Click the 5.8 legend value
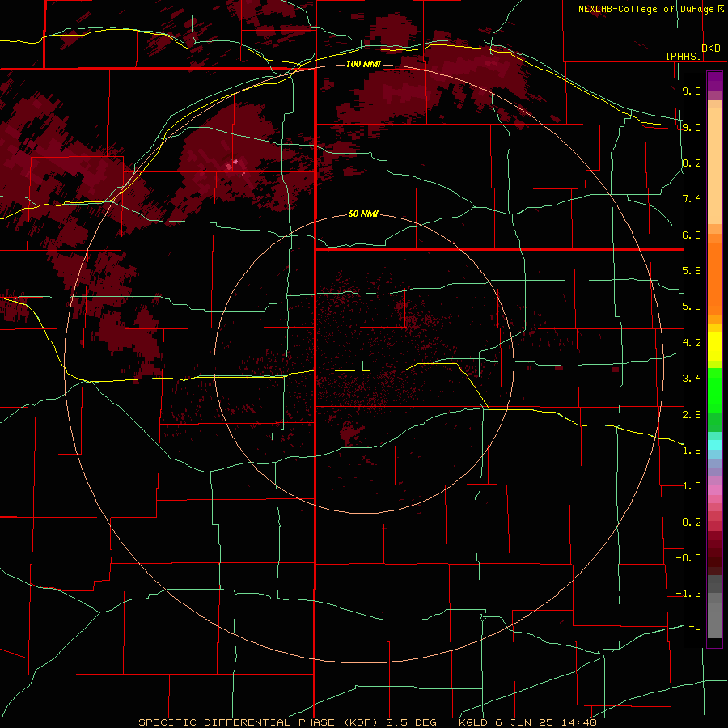 pos(692,271)
